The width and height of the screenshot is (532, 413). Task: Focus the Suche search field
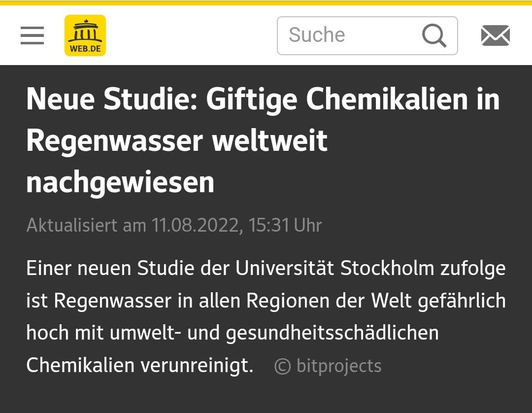tap(345, 35)
